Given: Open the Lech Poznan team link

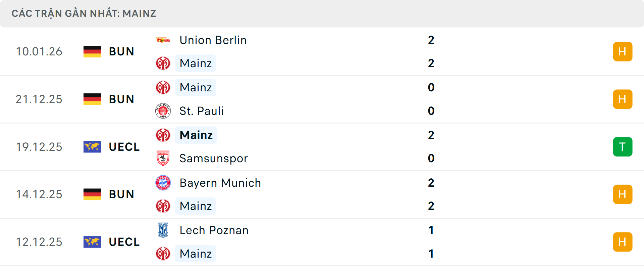Looking at the screenshot, I should coord(214,230).
